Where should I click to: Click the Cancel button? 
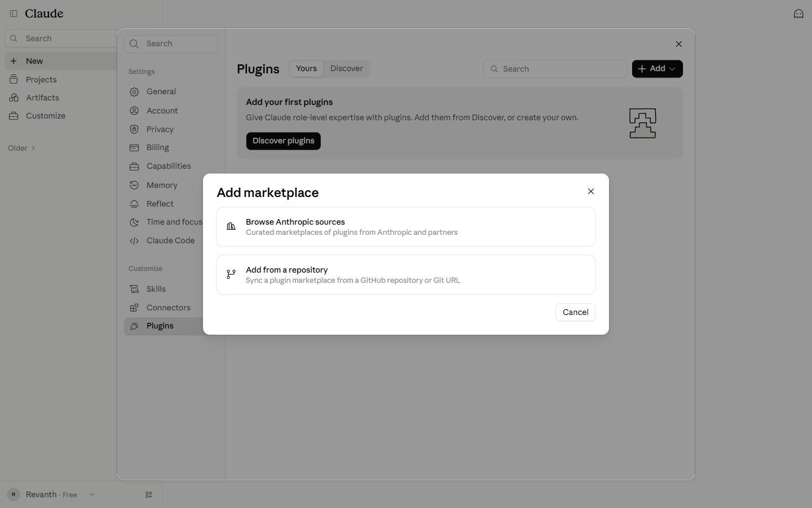[575, 312]
